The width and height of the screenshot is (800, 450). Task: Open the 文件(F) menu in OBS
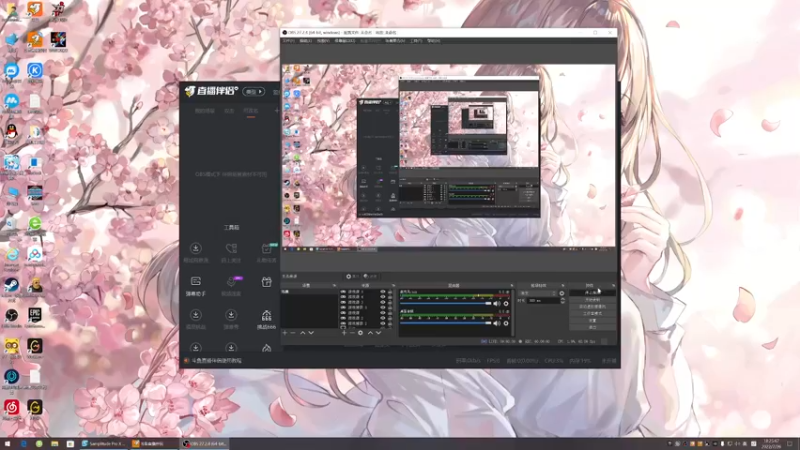coord(289,41)
